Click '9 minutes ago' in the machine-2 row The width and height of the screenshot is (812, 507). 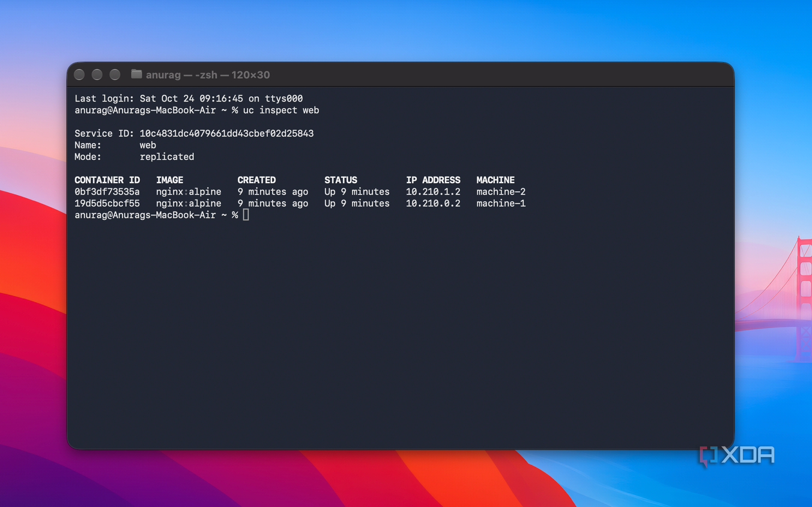click(273, 192)
